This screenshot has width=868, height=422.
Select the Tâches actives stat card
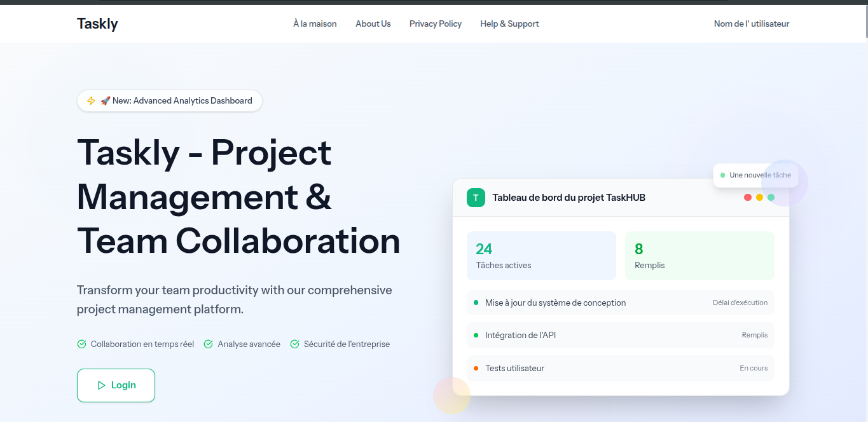click(x=541, y=255)
